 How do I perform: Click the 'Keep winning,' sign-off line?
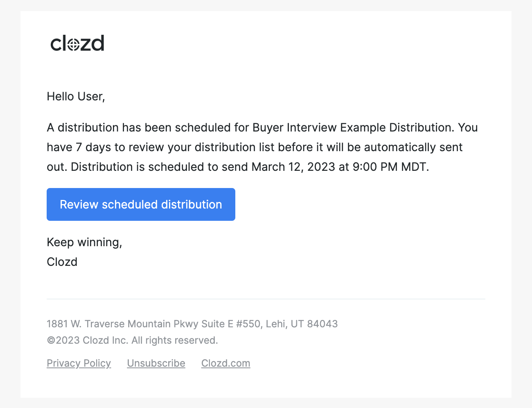pos(84,242)
